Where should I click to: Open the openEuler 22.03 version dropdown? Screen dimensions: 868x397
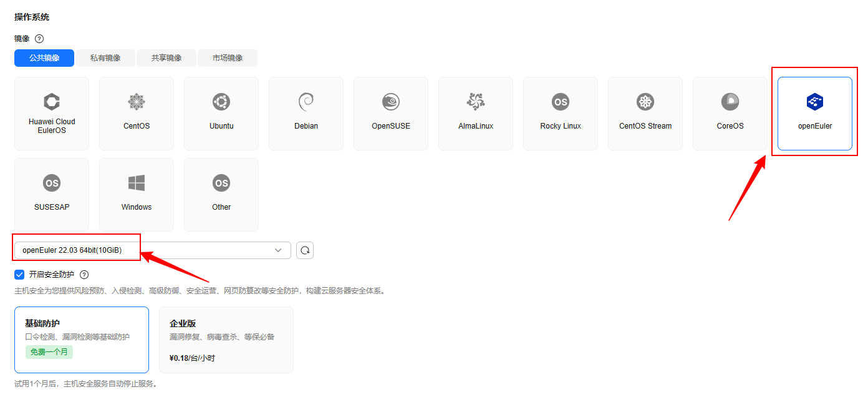point(153,250)
